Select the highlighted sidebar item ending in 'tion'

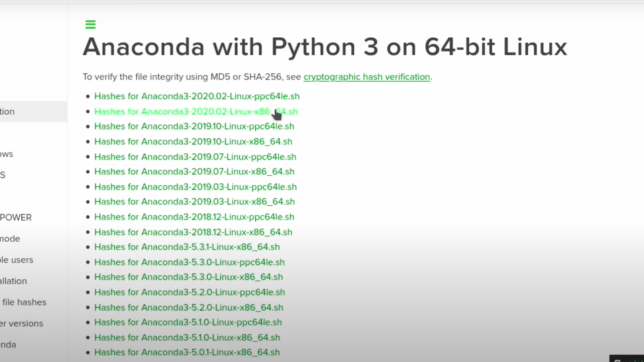[x=8, y=111]
